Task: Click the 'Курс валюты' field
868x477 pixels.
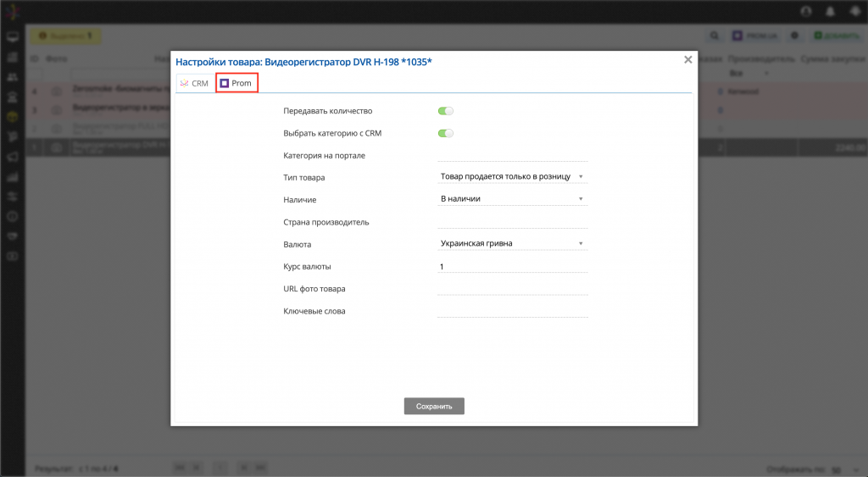Action: [513, 266]
